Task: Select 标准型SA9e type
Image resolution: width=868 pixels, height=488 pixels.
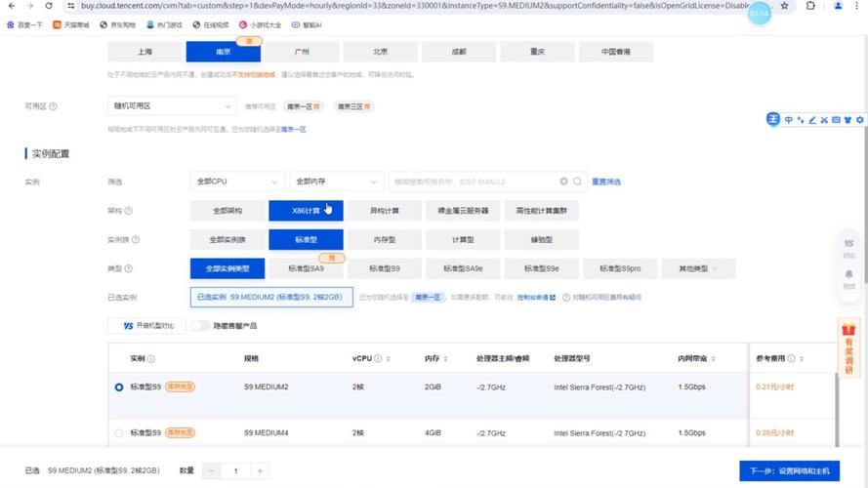Action: 464,268
